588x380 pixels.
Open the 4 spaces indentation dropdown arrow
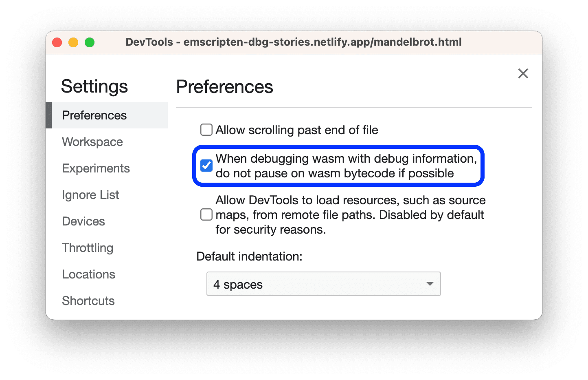(430, 284)
